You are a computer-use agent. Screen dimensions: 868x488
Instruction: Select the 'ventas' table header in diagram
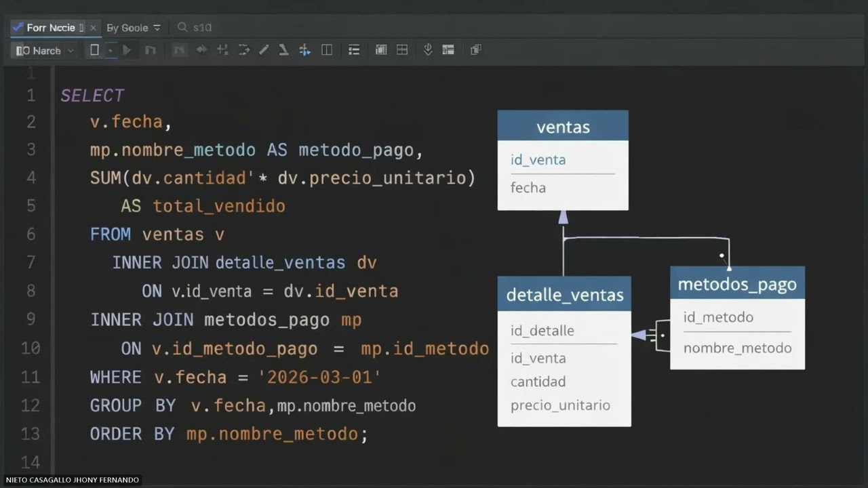click(x=563, y=126)
